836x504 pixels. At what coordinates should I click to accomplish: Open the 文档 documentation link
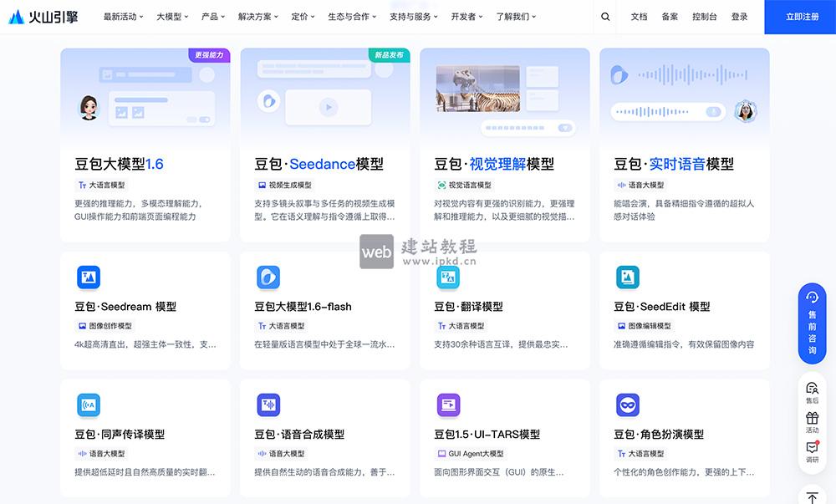[637, 16]
